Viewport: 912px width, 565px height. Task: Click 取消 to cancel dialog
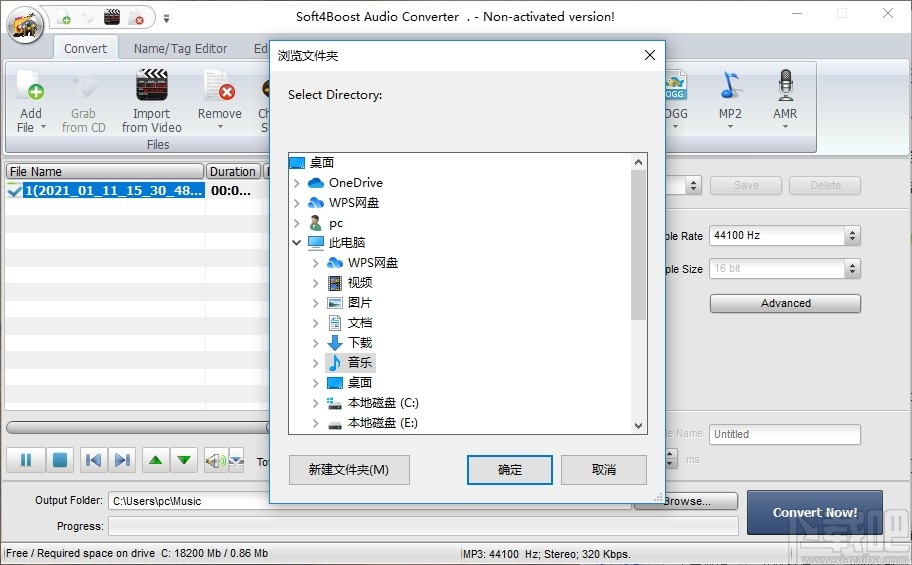coord(604,470)
